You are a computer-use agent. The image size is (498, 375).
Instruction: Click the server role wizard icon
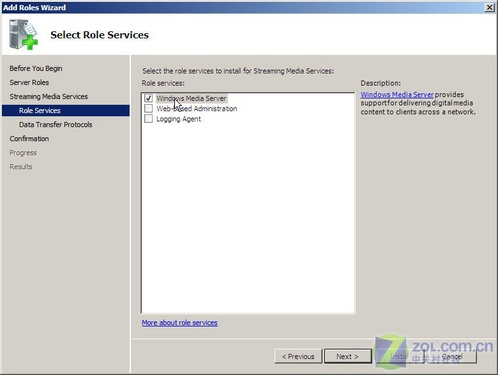23,35
